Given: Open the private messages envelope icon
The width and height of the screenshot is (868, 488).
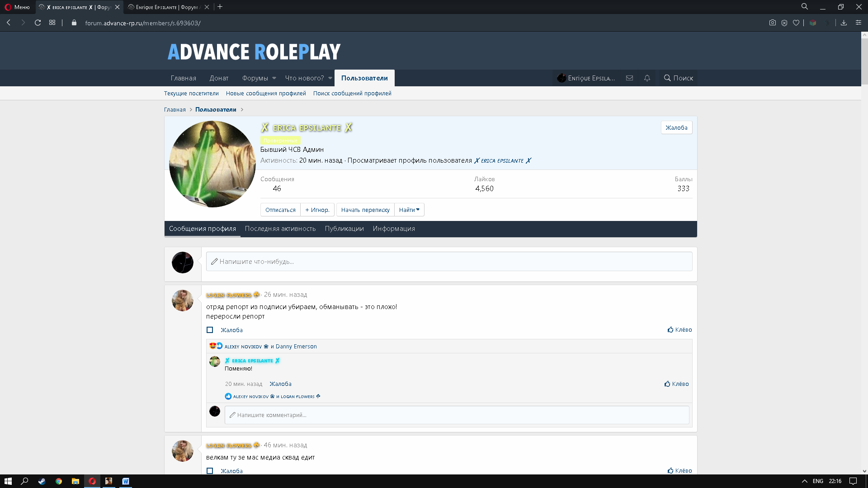Looking at the screenshot, I should (x=629, y=78).
